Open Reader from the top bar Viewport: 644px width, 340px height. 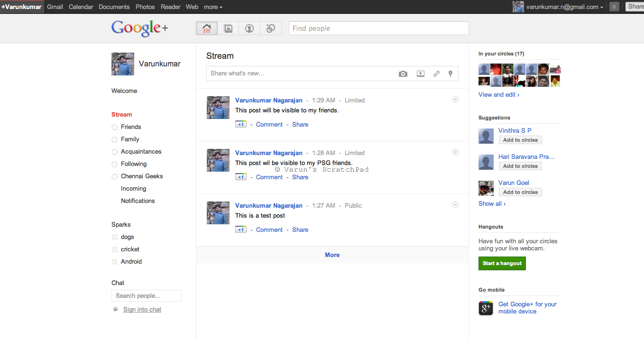coord(171,7)
